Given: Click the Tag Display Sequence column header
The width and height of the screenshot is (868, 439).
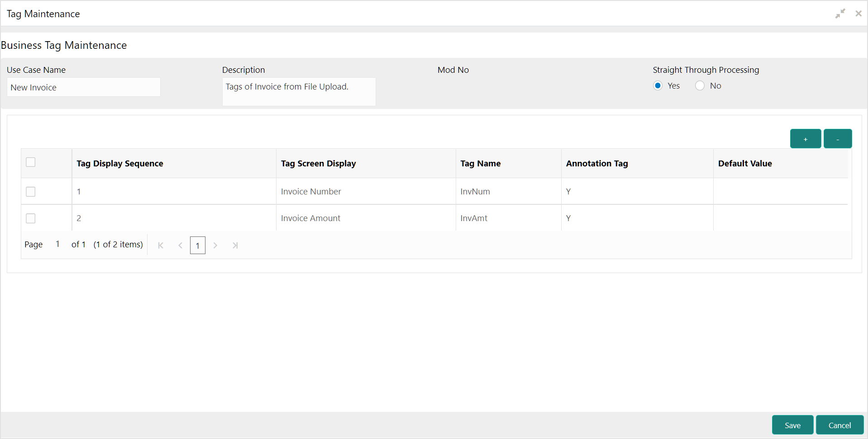Looking at the screenshot, I should point(120,164).
